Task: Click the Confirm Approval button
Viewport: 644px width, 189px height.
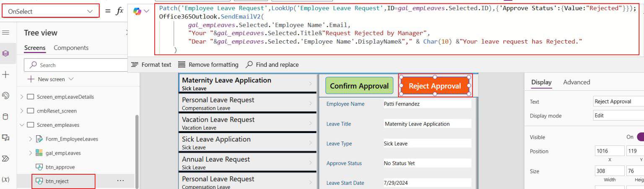Action: (359, 86)
